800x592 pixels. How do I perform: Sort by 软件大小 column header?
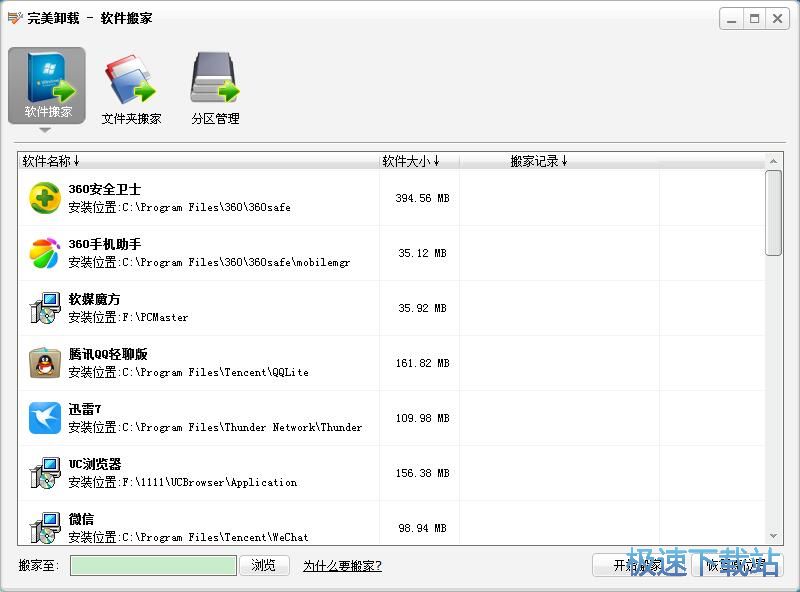pos(411,161)
